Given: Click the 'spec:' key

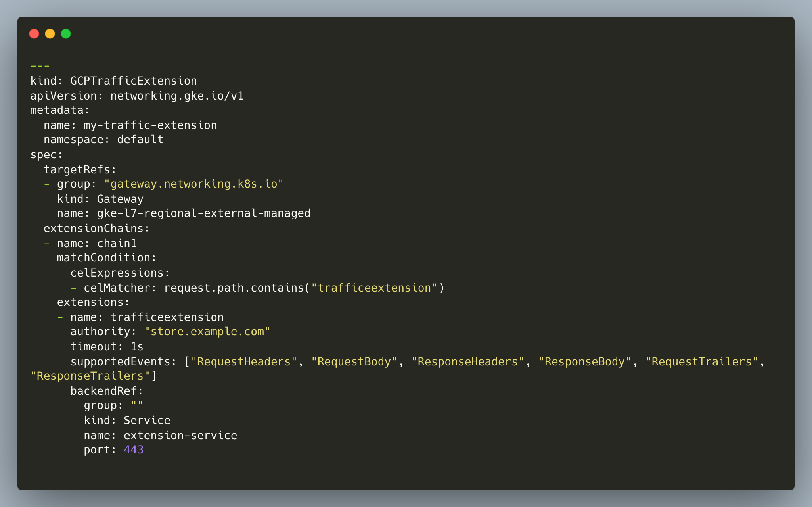Looking at the screenshot, I should point(47,155).
